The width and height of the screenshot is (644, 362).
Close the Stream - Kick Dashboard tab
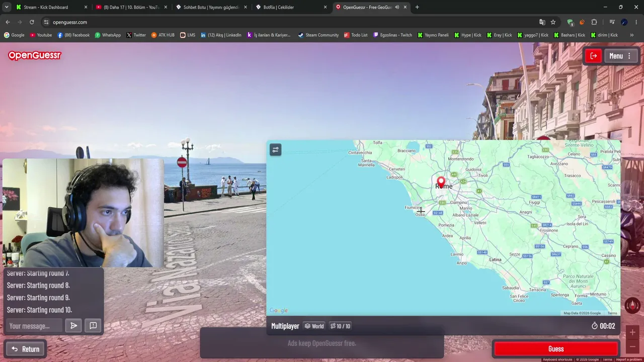pyautogui.click(x=86, y=7)
